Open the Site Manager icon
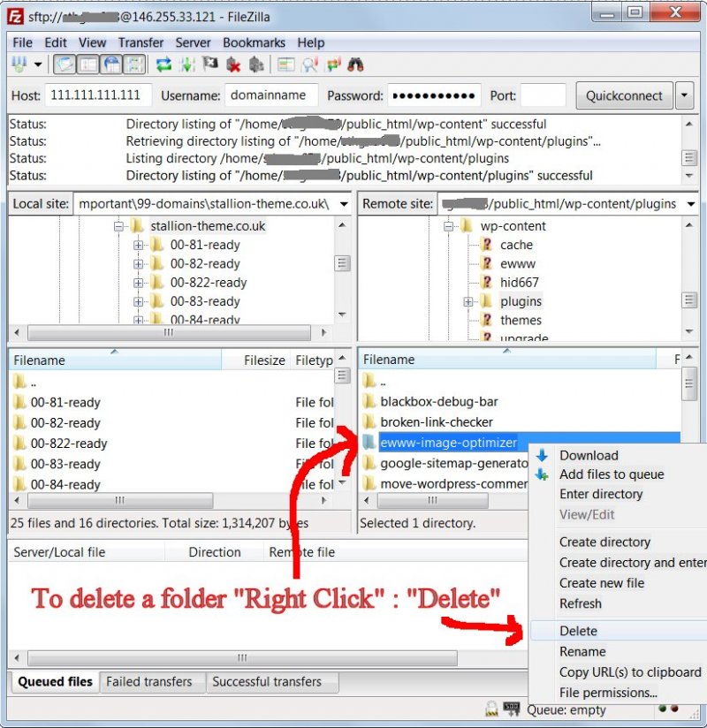This screenshot has width=707, height=728. (19, 64)
